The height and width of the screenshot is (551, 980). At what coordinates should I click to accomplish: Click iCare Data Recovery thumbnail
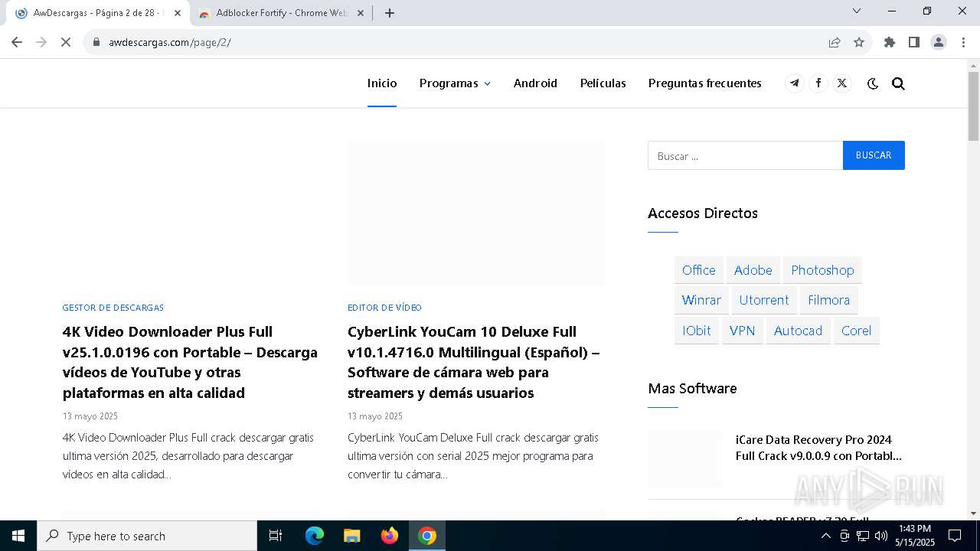click(x=685, y=458)
